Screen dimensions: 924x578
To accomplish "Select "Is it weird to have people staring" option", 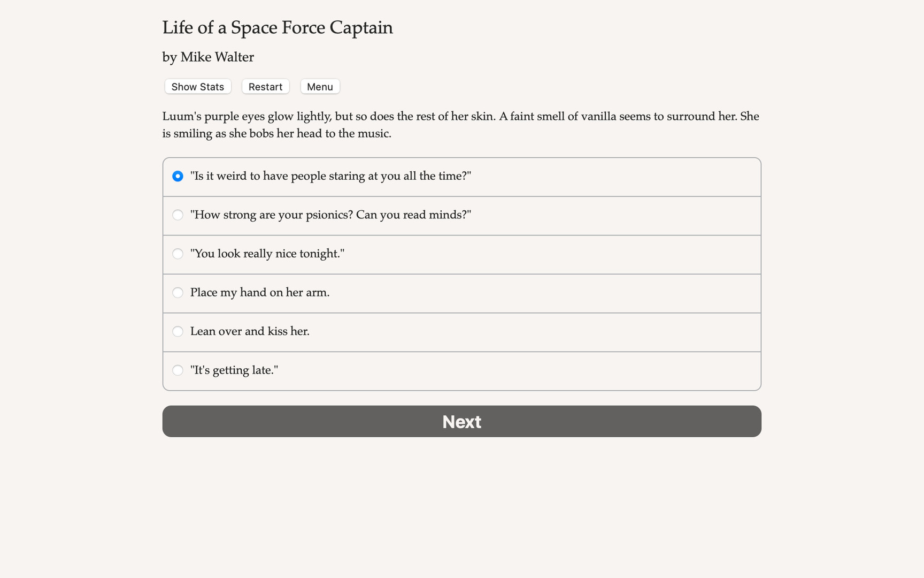I will (x=330, y=176).
